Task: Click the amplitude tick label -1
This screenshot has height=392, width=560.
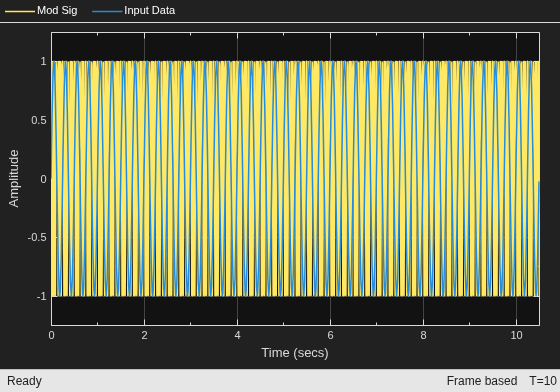Action: pyautogui.click(x=41, y=296)
